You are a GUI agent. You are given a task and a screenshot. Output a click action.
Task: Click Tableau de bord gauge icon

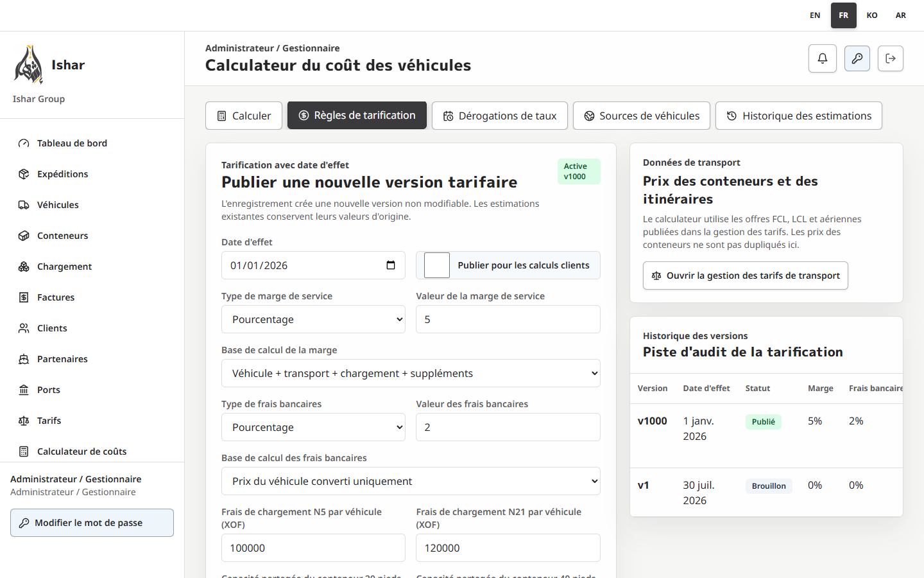click(24, 143)
